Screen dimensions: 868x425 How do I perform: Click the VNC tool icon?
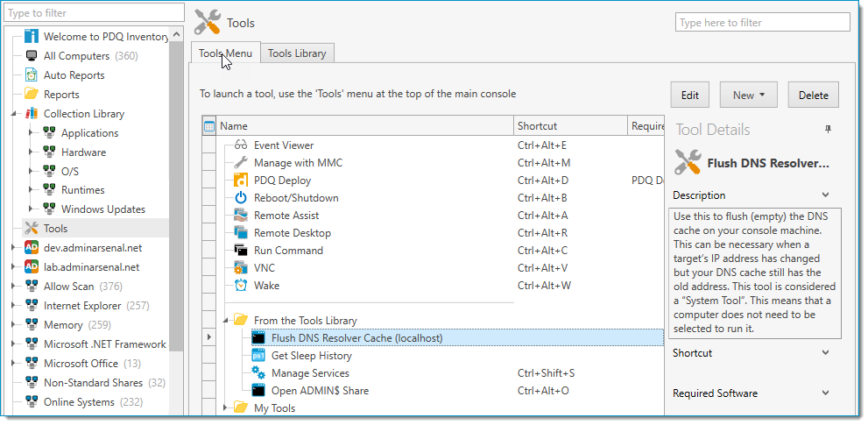pos(241,268)
